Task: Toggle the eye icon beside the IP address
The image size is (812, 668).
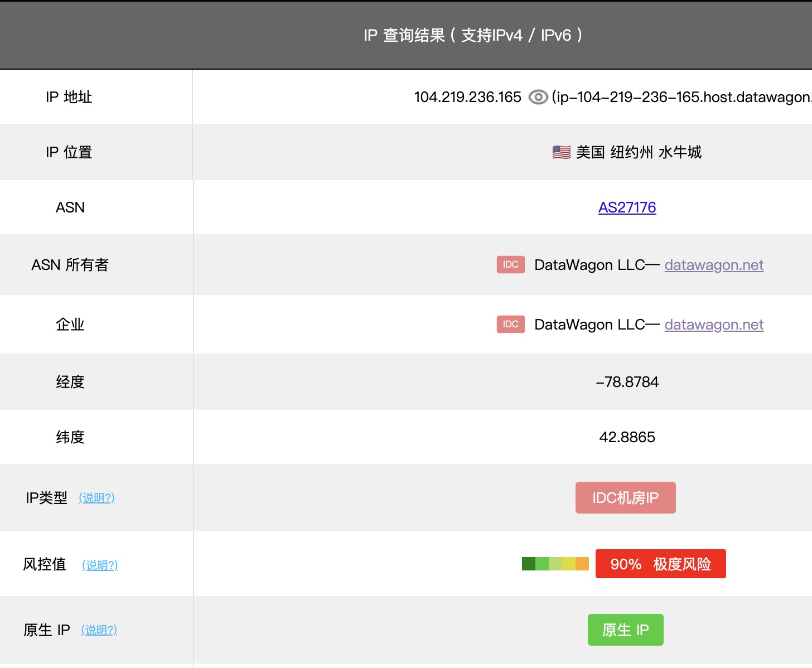Action: pyautogui.click(x=538, y=97)
